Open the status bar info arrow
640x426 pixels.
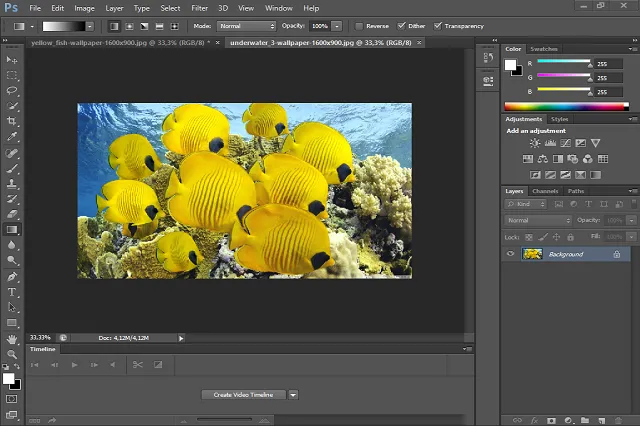click(181, 338)
